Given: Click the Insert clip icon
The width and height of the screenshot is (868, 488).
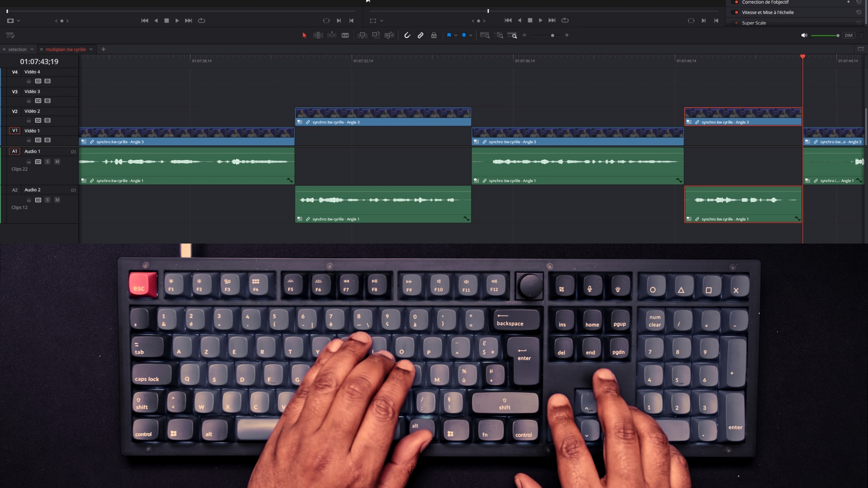Looking at the screenshot, I should click(362, 35).
